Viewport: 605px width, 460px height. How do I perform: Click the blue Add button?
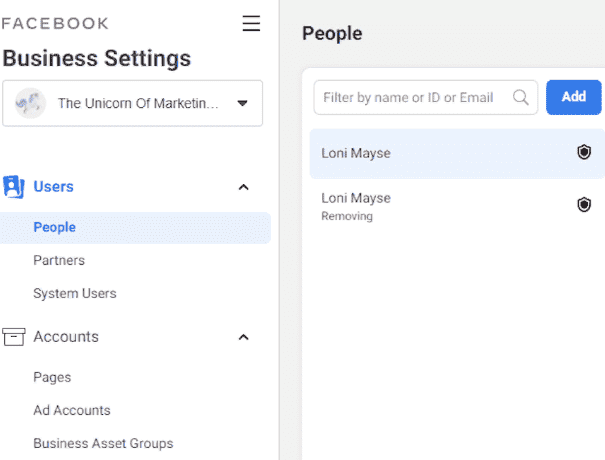pyautogui.click(x=573, y=97)
